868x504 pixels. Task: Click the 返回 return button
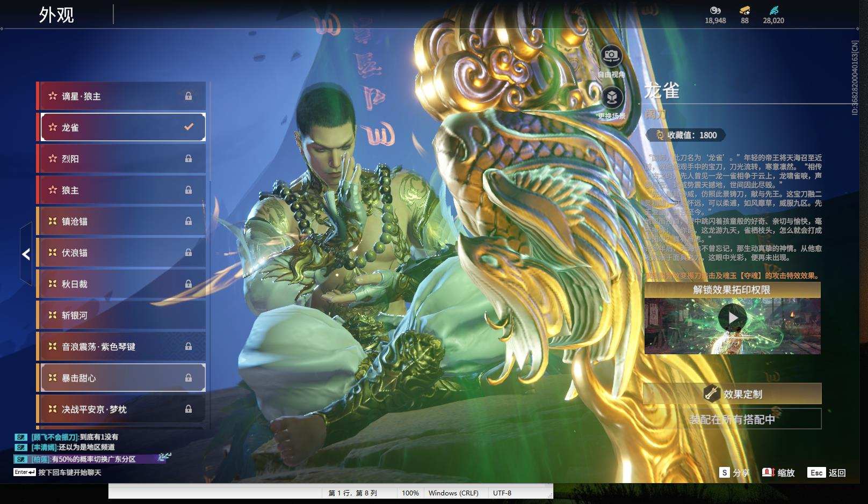point(827,472)
